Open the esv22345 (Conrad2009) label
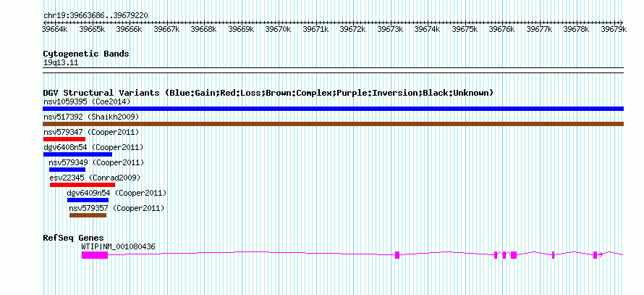Viewport: 644px width, 295px height. pos(95,178)
